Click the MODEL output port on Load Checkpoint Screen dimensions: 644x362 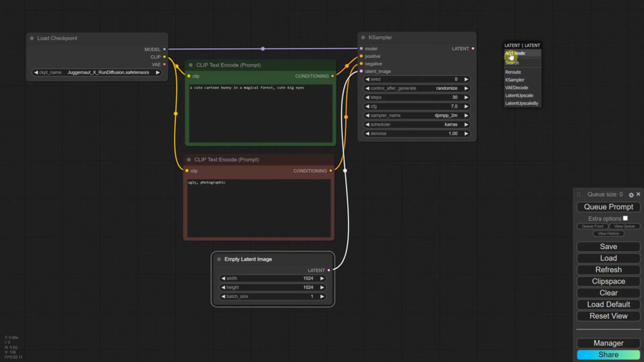coord(164,49)
